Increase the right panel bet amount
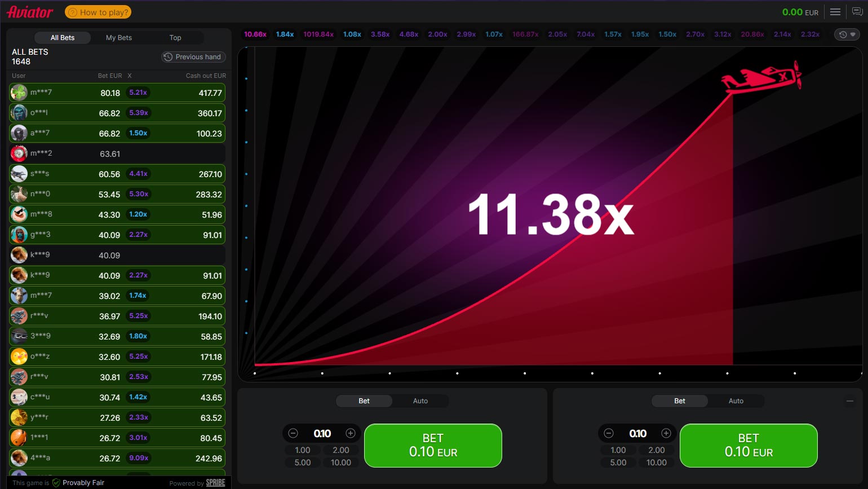Viewport: 868px width, 489px height. point(666,433)
